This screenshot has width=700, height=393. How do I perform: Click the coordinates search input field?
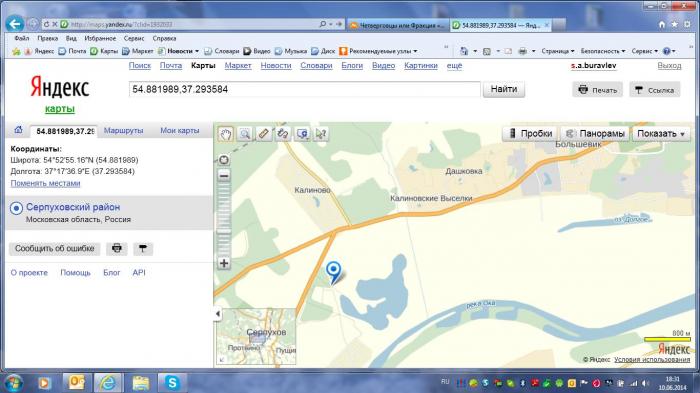[x=304, y=89]
